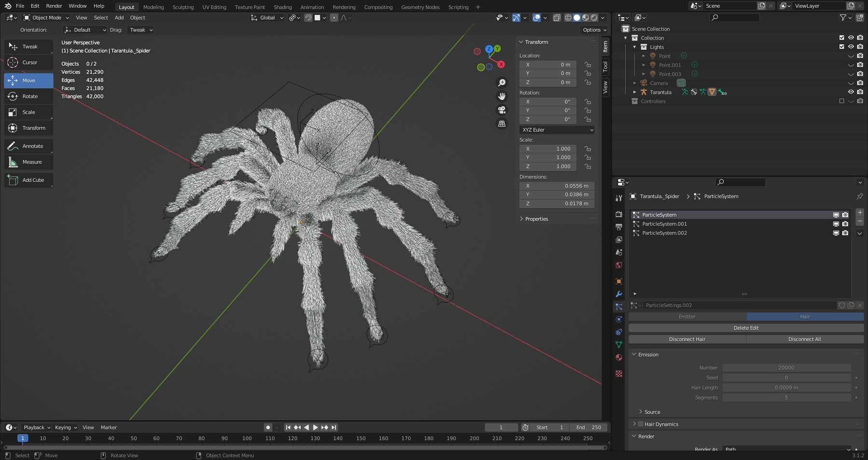Select the Measure tool
The image size is (868, 460).
[28, 161]
